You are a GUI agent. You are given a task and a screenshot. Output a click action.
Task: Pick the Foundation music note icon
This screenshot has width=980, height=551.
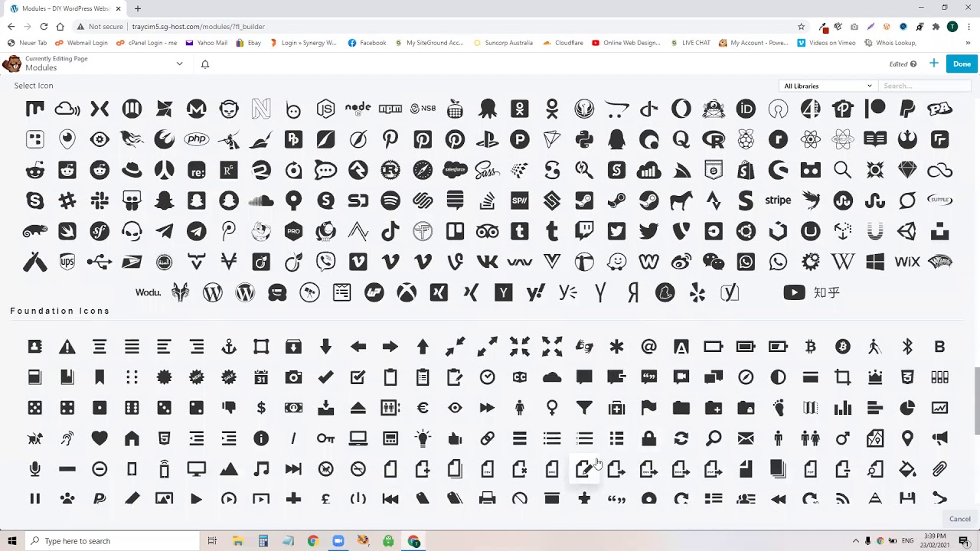tap(261, 469)
